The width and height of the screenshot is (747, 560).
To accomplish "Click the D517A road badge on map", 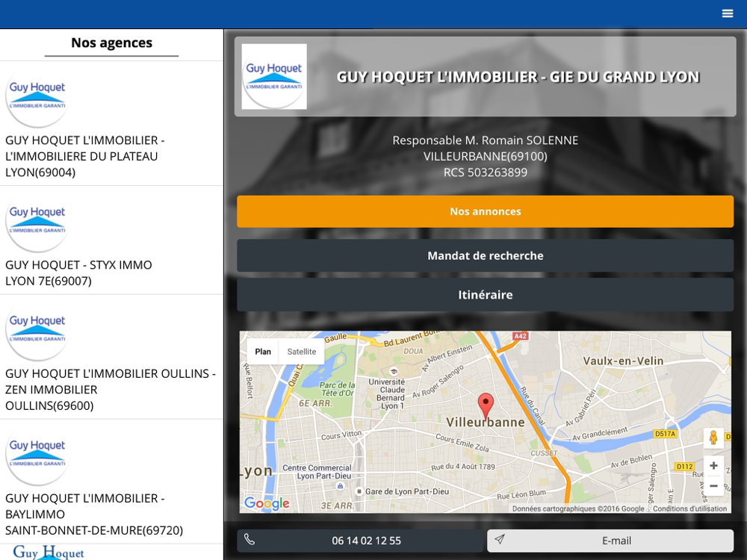I will click(x=665, y=434).
